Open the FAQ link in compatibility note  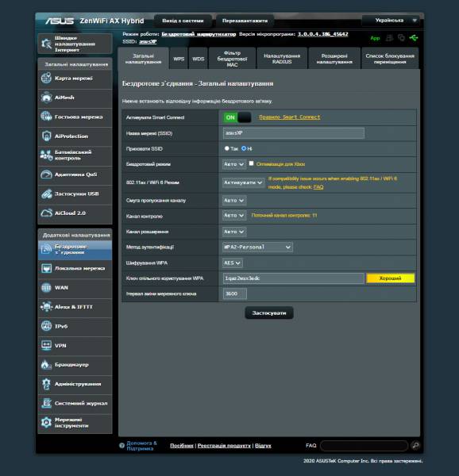click(318, 187)
